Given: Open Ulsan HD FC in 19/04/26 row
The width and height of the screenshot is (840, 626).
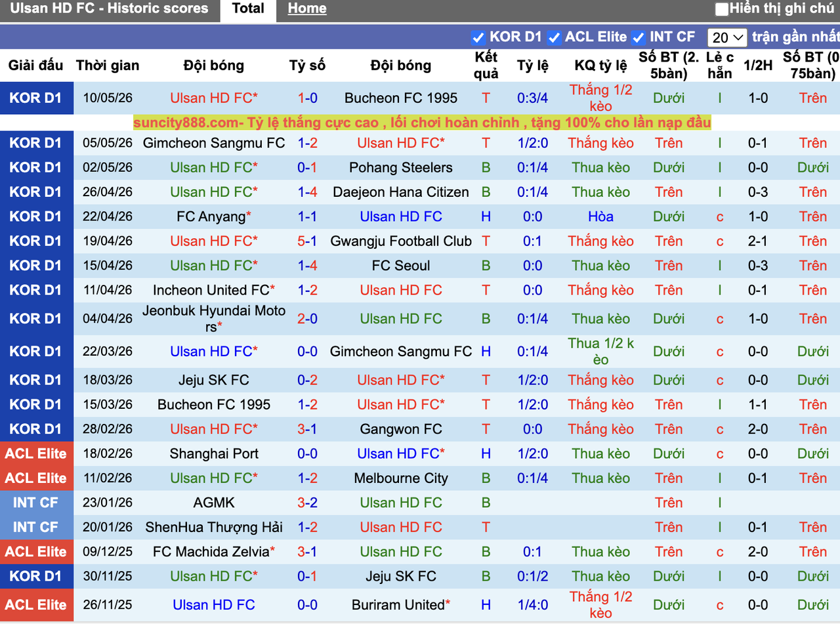Looking at the screenshot, I should (211, 241).
